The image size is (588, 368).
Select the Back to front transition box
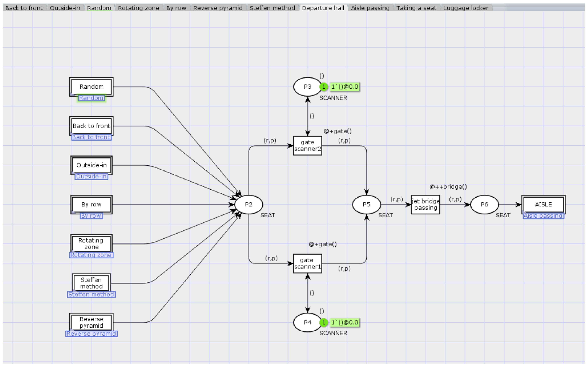pyautogui.click(x=91, y=126)
